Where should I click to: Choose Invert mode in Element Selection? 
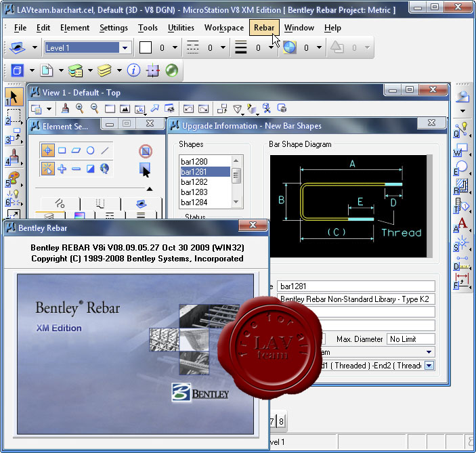click(x=91, y=169)
